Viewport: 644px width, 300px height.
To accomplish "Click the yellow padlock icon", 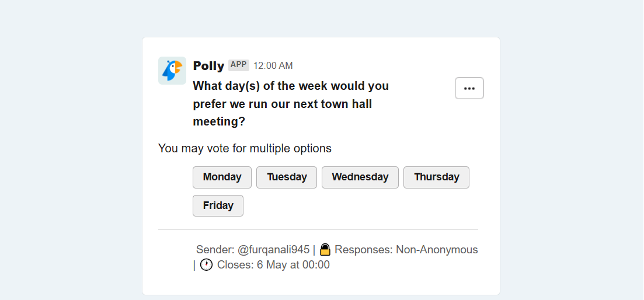I will (x=325, y=250).
